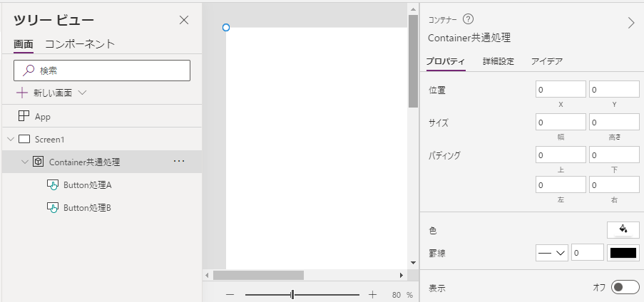Image resolution: width=644 pixels, height=302 pixels.
Task: Open the コンテナー help question mark
Action: [469, 19]
